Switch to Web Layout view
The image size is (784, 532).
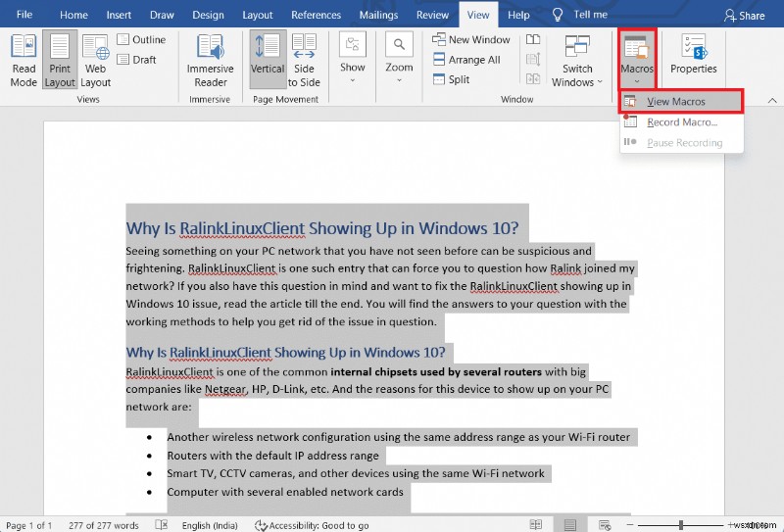(x=96, y=59)
